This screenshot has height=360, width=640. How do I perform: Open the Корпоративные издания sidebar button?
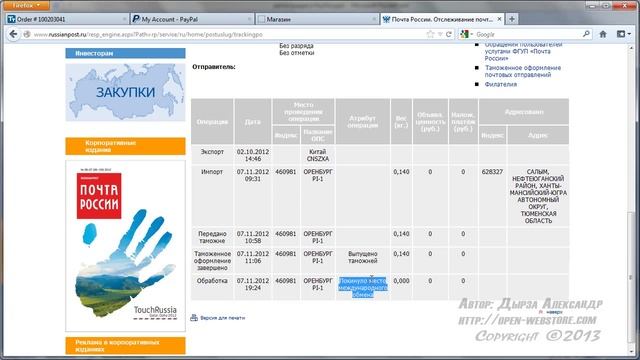(125, 146)
